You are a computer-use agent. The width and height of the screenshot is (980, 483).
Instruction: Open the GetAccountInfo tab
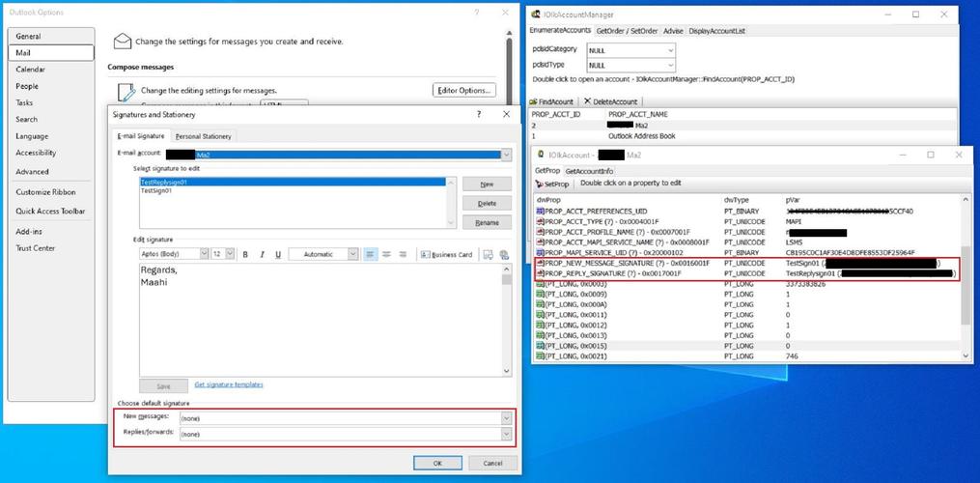(589, 171)
